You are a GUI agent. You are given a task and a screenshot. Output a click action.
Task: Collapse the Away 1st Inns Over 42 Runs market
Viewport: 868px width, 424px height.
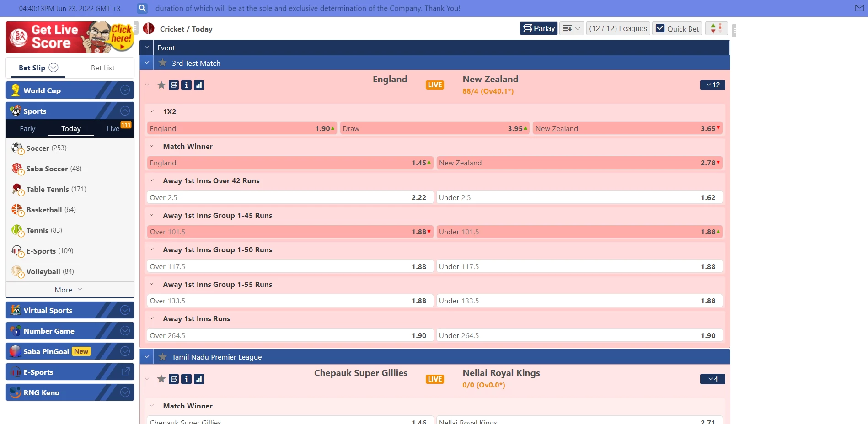(152, 180)
